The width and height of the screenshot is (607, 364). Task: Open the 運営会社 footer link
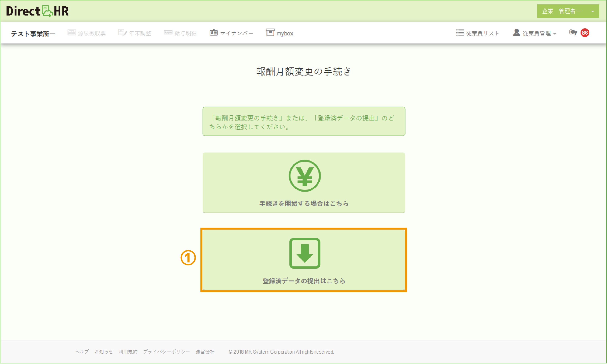pyautogui.click(x=205, y=352)
